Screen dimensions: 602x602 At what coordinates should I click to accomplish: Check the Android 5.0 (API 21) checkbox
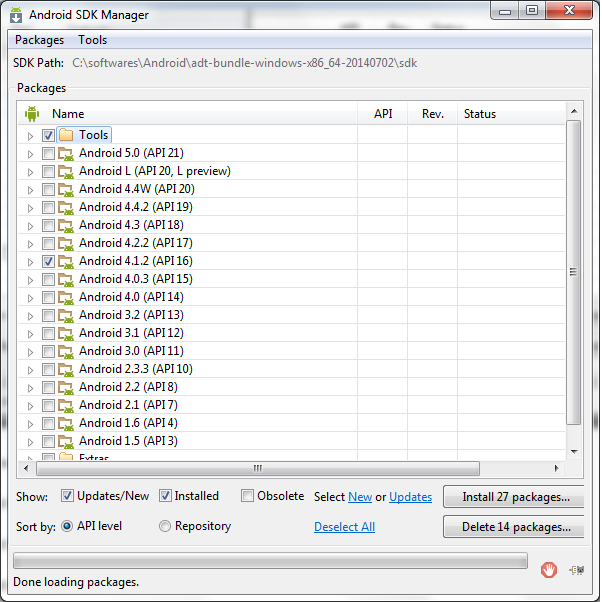[x=48, y=153]
